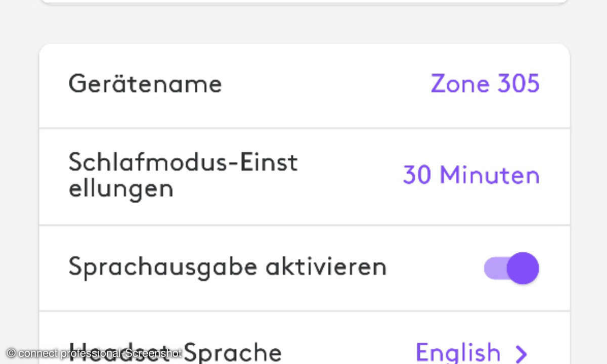Expand the Headset-Sprache row

tap(304, 338)
